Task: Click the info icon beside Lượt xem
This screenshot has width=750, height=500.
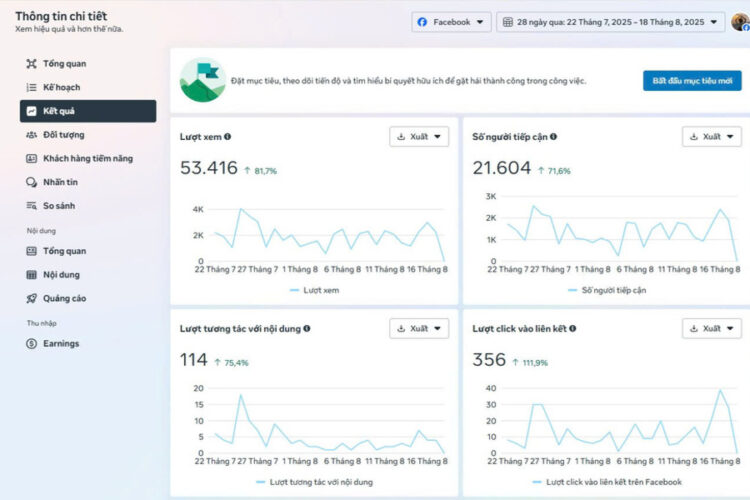Action: pos(228,137)
